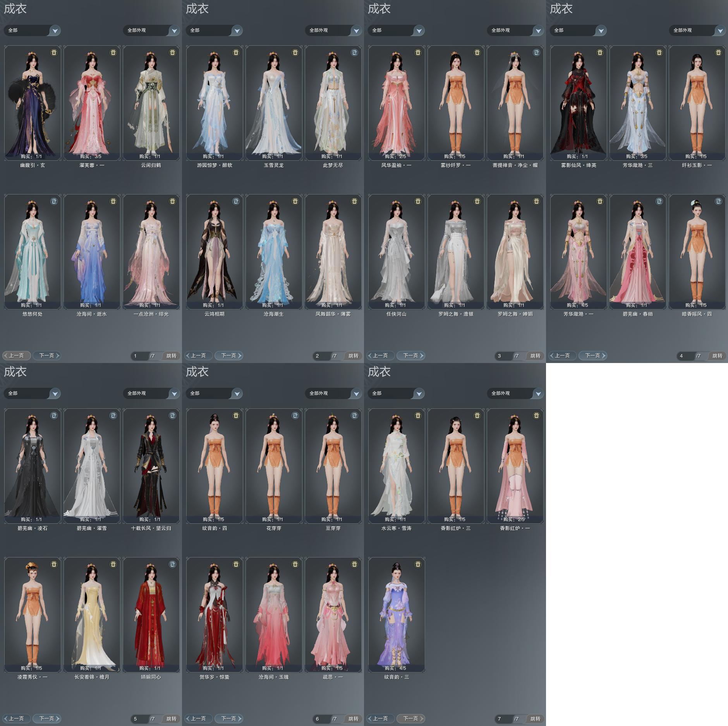Click the 香影红炉·三 name label

(x=456, y=528)
